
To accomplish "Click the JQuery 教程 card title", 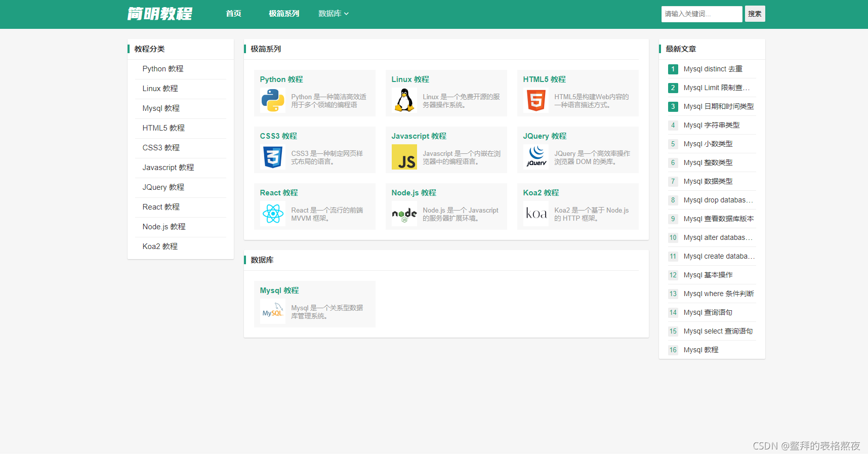I will (545, 136).
